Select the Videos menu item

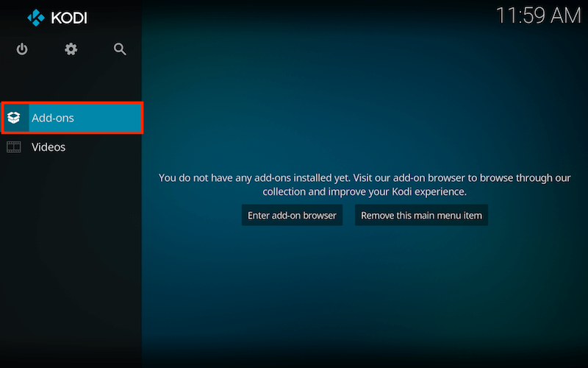tap(71, 146)
